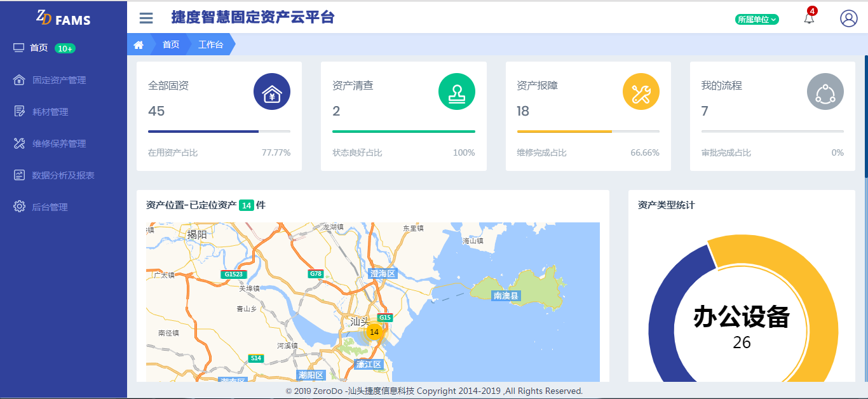The image size is (868, 399).
Task: Click the yellow tools icon for 资产报障
Action: (641, 91)
